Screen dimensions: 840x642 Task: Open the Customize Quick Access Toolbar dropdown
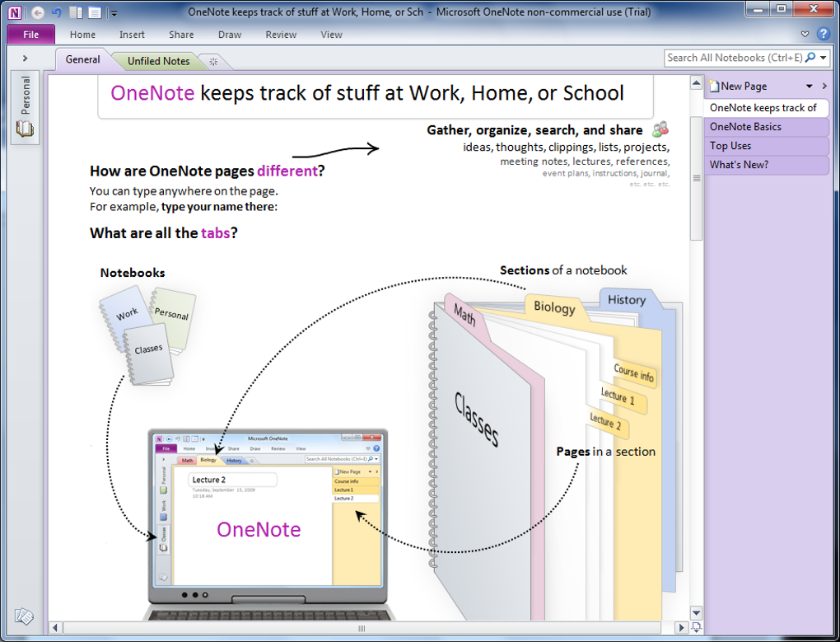tap(114, 13)
